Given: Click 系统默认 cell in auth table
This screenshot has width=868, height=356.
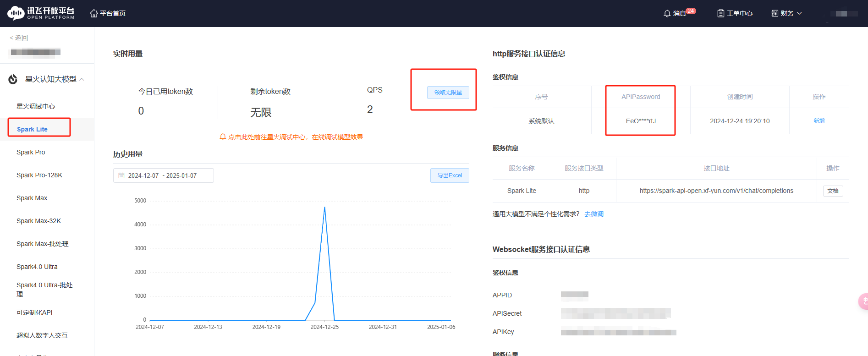Looking at the screenshot, I should [x=541, y=121].
